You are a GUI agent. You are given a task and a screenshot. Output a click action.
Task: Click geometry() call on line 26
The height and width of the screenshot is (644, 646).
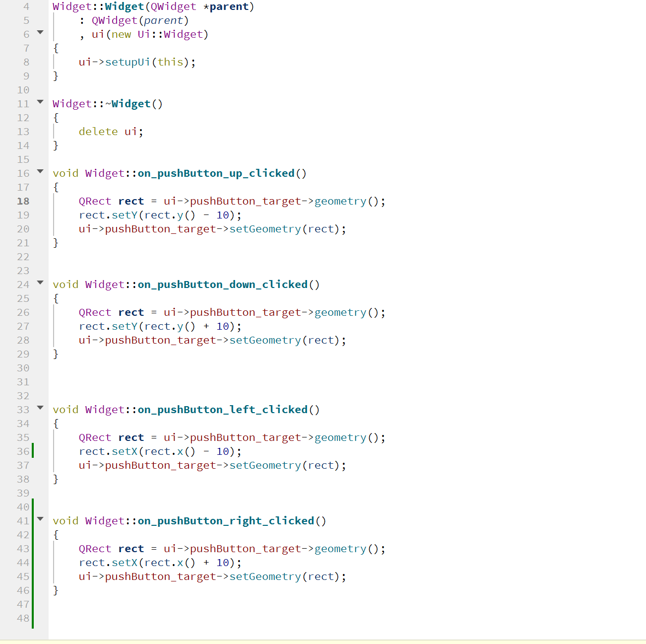point(347,312)
